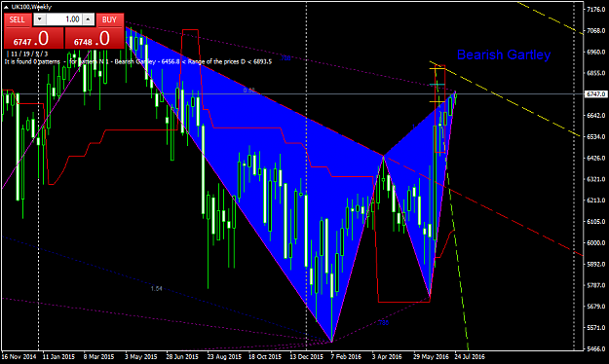
Task: Select the Bearish Gartley label
Action: (x=504, y=55)
